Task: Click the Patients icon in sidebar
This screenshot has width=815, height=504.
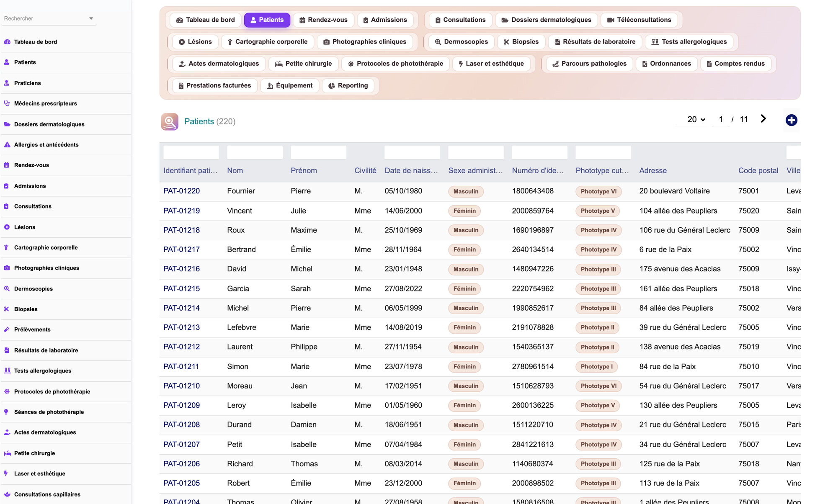Action: coord(7,62)
